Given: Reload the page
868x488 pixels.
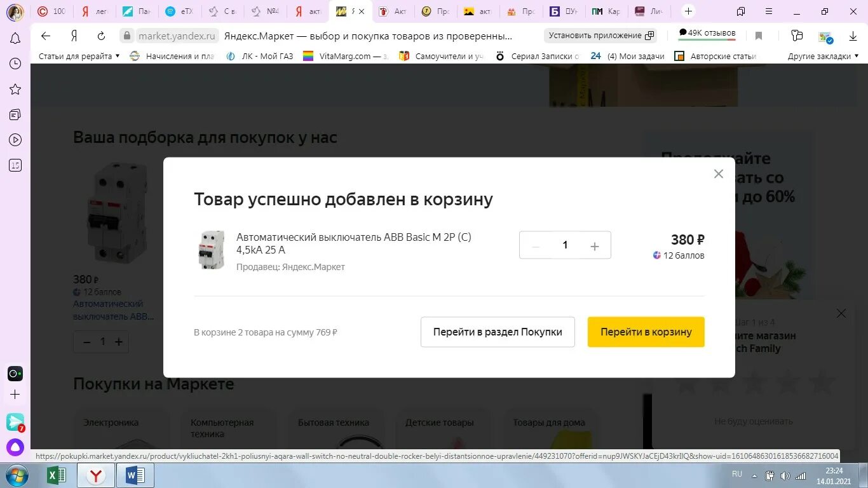Looking at the screenshot, I should 101,36.
